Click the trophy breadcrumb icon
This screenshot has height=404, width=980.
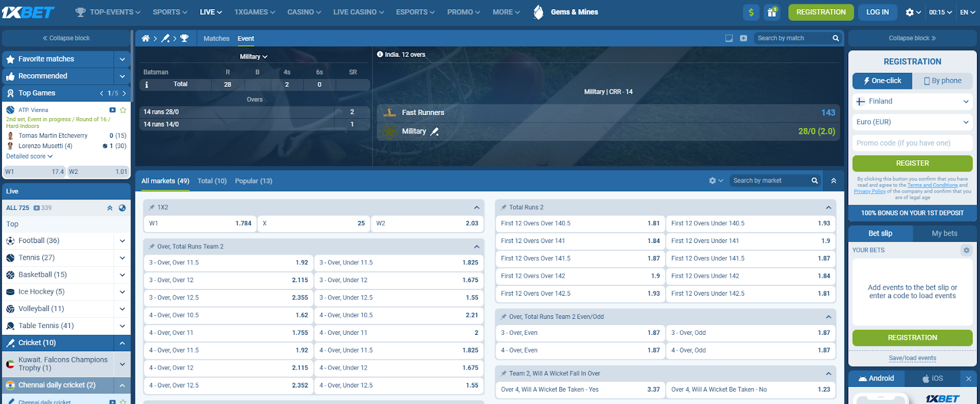coord(184,38)
